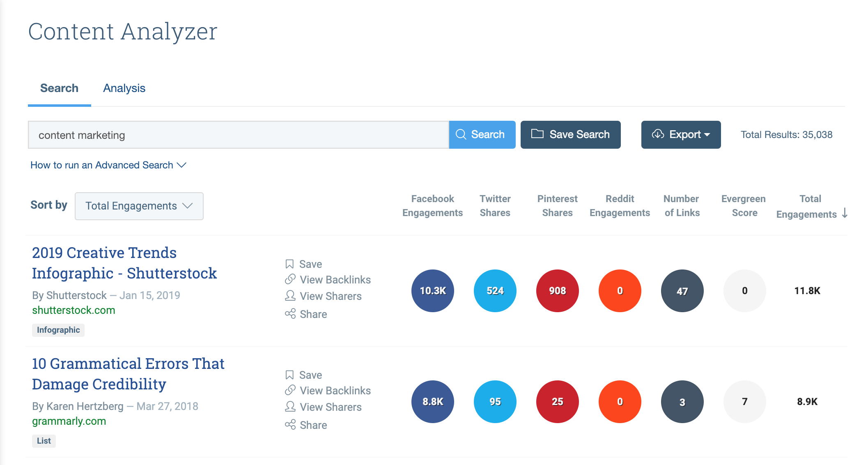Sort by Total Engagements column arrow
868x465 pixels.
click(x=845, y=213)
